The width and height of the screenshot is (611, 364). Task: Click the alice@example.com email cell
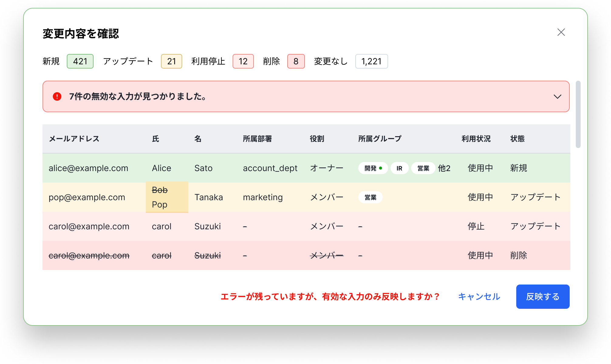click(88, 168)
